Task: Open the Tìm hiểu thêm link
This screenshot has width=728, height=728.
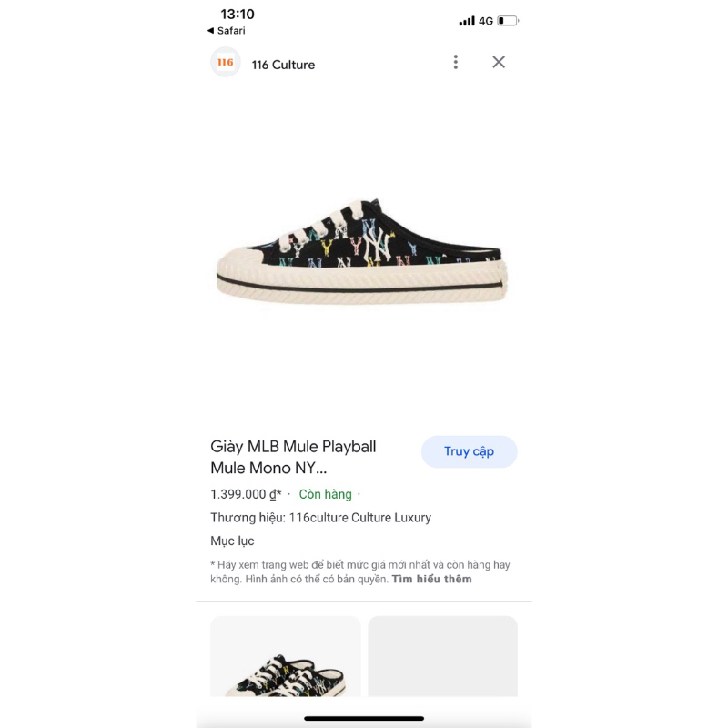Action: (x=431, y=579)
